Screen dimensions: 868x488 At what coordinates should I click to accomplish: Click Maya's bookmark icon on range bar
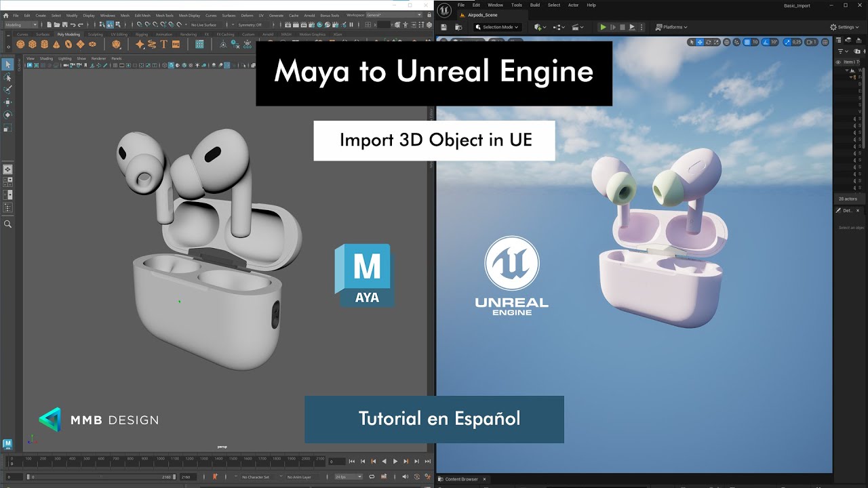[215, 477]
